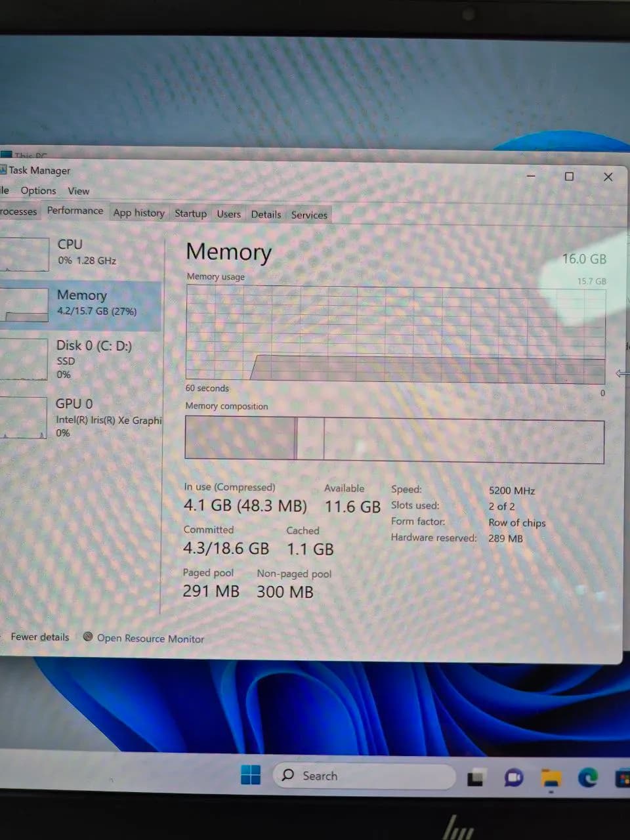This screenshot has height=840, width=630.
Task: Open the Details tab
Action: (x=266, y=215)
